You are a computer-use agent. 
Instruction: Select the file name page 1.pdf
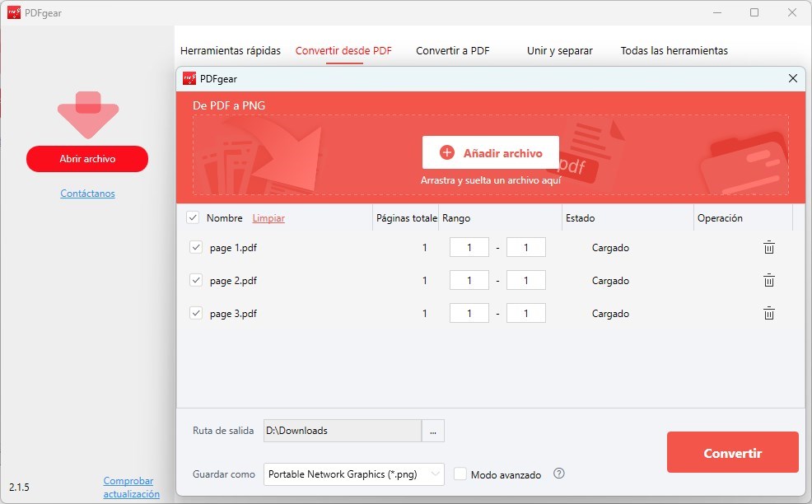coord(233,248)
